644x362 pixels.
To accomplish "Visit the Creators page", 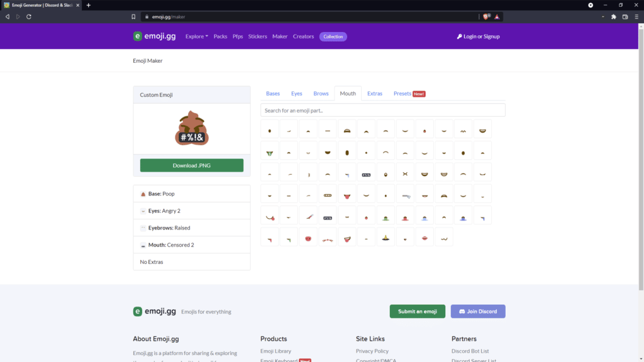I will coord(303,36).
